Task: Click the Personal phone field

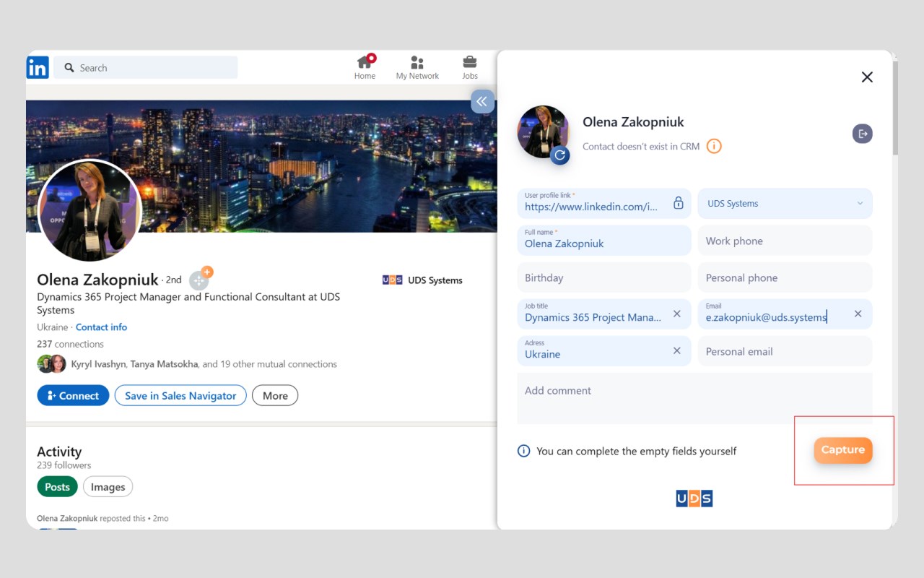Action: pos(785,277)
